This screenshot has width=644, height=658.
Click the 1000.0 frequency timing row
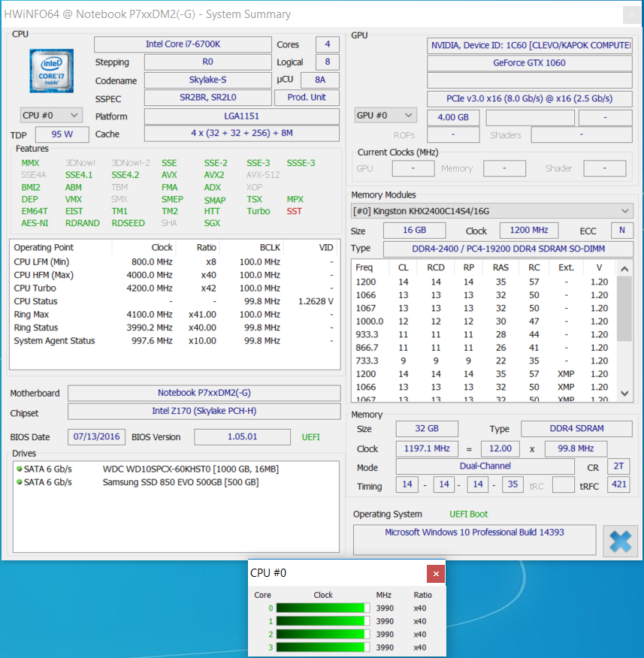[484, 321]
